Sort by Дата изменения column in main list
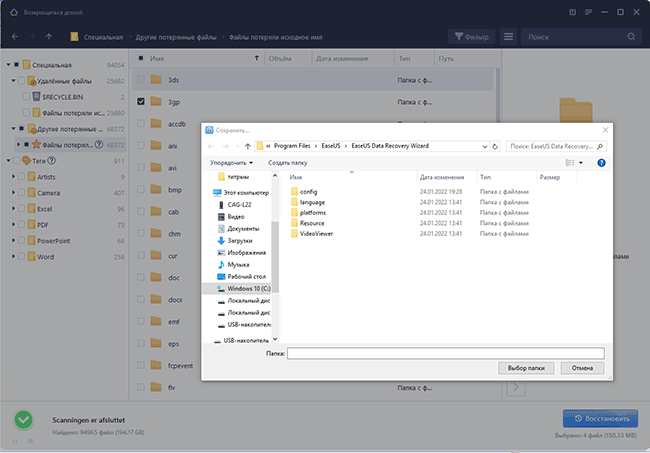 click(x=342, y=58)
